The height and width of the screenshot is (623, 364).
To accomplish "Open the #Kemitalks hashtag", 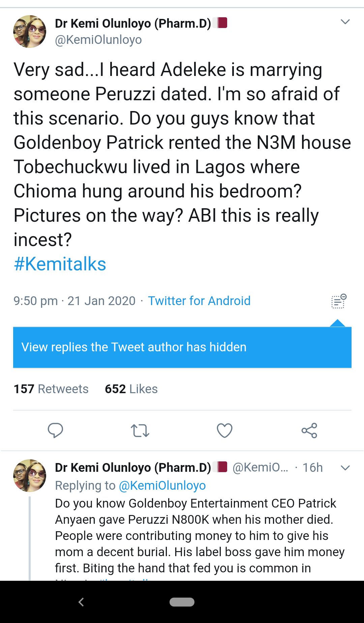I will point(60,264).
